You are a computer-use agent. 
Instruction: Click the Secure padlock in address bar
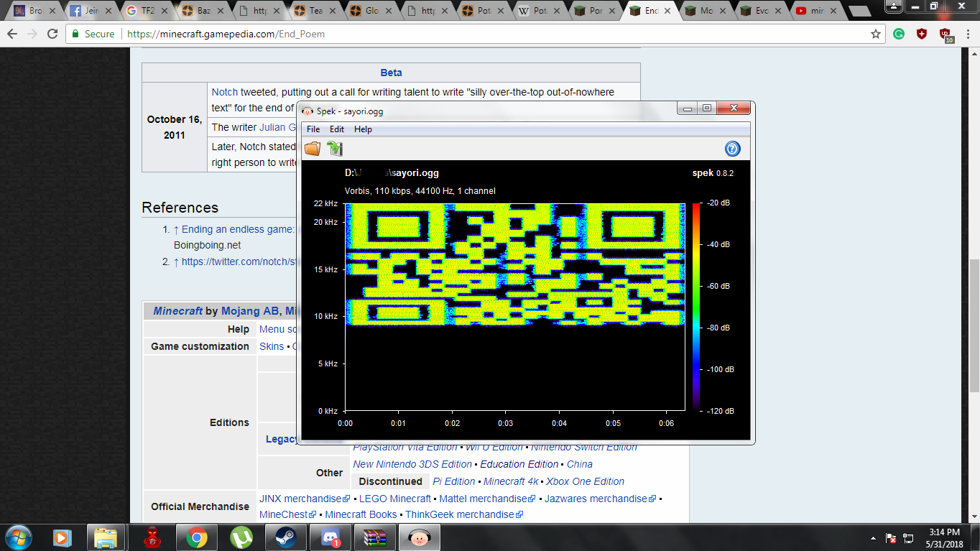pos(75,34)
